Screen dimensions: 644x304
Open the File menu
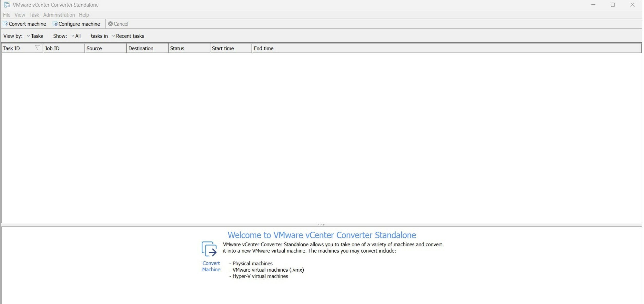(x=7, y=15)
